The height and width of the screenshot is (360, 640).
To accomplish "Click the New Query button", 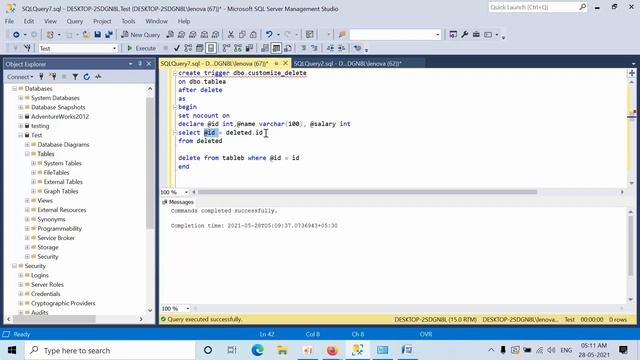I will point(140,35).
